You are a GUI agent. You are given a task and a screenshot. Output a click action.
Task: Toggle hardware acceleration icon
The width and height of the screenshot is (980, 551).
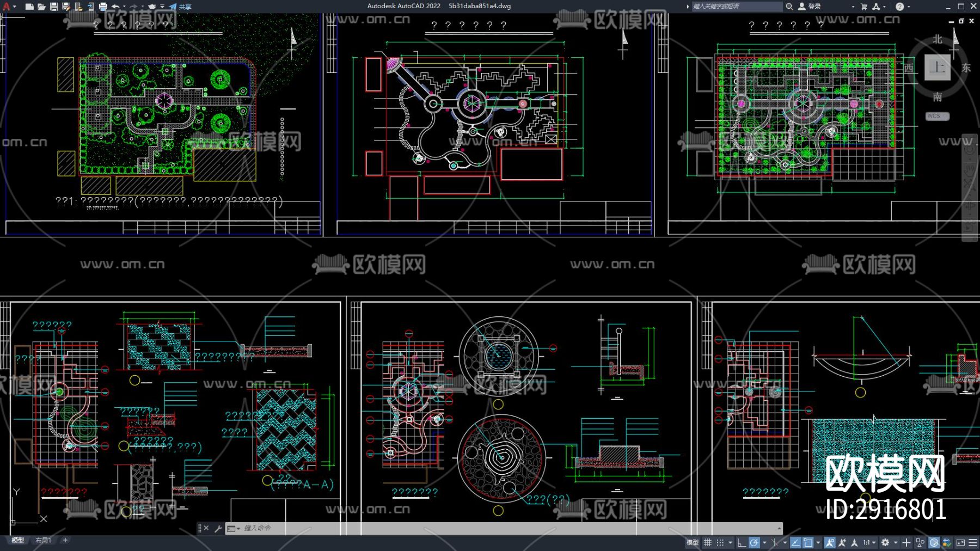coord(934,542)
